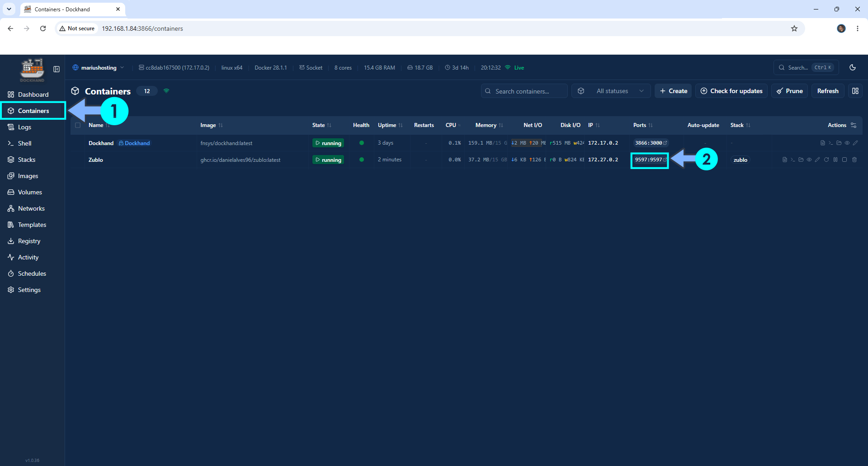The image size is (868, 466).
Task: Open the Containers section in sidebar
Action: pyautogui.click(x=33, y=111)
